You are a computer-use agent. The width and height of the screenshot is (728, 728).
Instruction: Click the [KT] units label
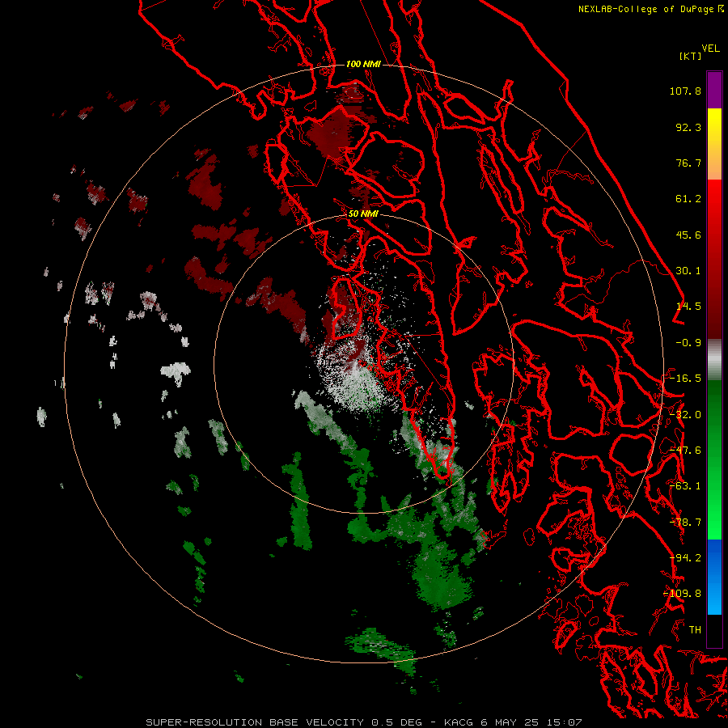(691, 56)
